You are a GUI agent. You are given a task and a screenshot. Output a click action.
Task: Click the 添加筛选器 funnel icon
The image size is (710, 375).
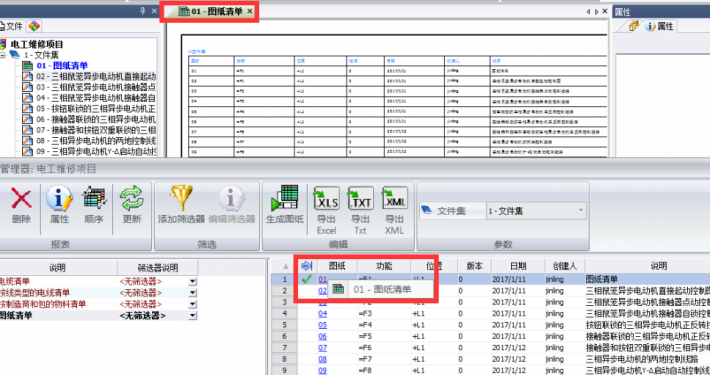point(181,198)
